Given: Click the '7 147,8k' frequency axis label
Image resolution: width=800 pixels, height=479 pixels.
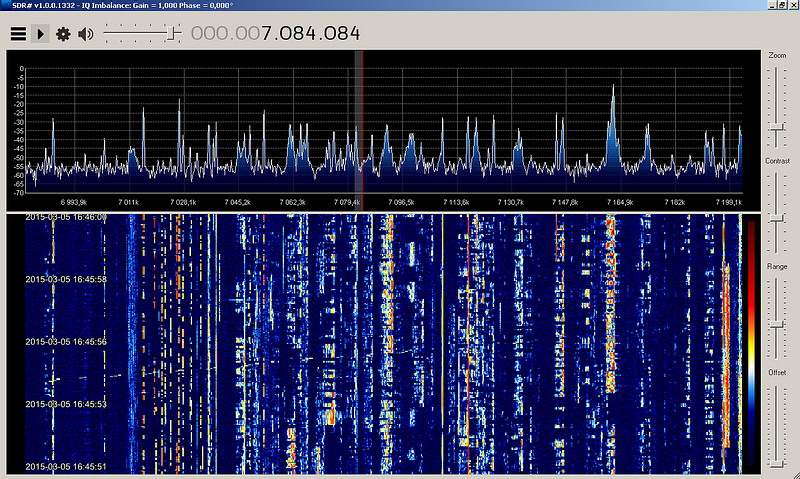Looking at the screenshot, I should [565, 203].
